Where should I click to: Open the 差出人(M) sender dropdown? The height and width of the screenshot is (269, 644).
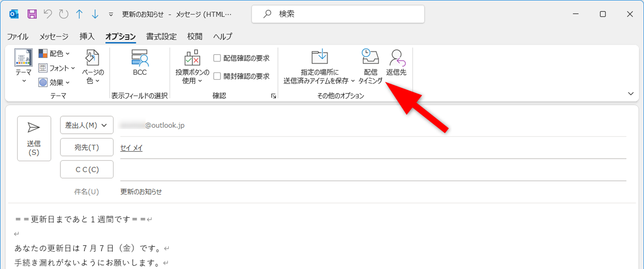click(x=87, y=125)
